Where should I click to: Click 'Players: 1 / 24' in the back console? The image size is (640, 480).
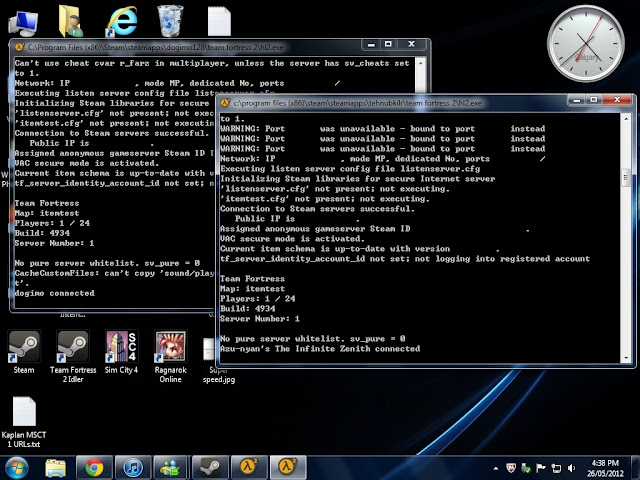pos(52,223)
